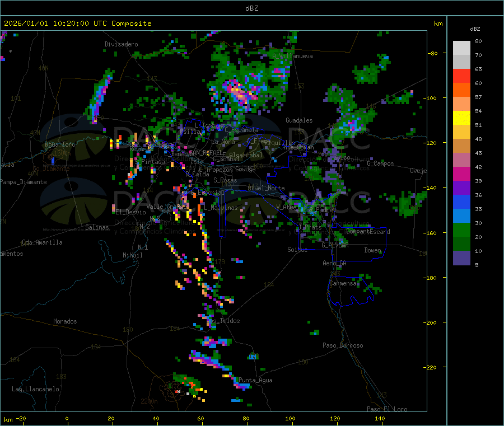Click the Cda_Amarilla location label
The height and width of the screenshot is (426, 504).
42,242
